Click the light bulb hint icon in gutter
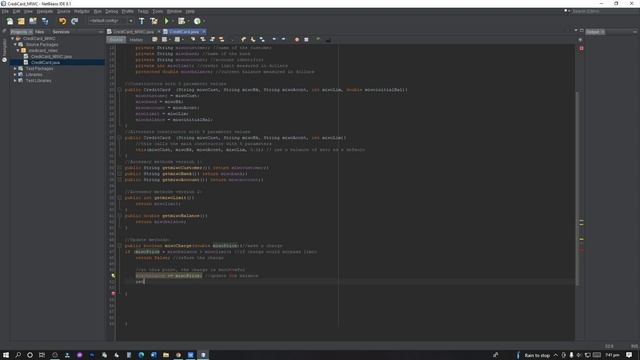This screenshot has width=640, height=360. (113, 276)
